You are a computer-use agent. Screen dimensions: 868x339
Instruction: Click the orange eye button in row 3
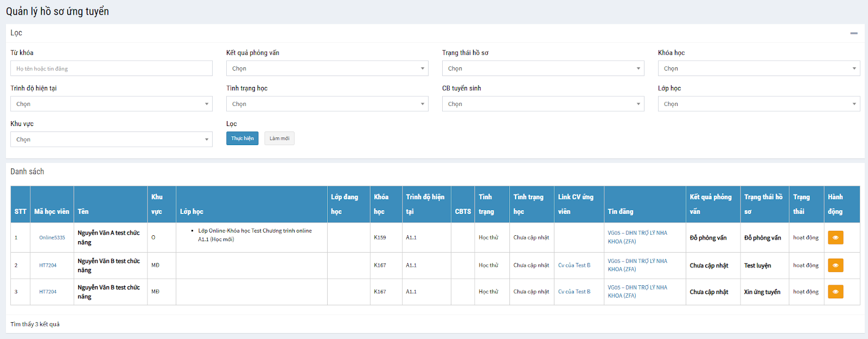coord(835,292)
